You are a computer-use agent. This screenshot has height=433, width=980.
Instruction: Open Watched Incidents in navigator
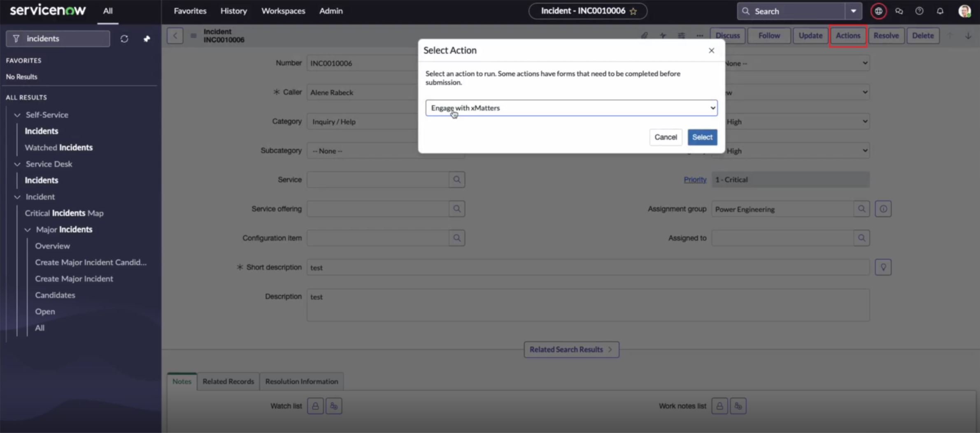[x=58, y=148]
